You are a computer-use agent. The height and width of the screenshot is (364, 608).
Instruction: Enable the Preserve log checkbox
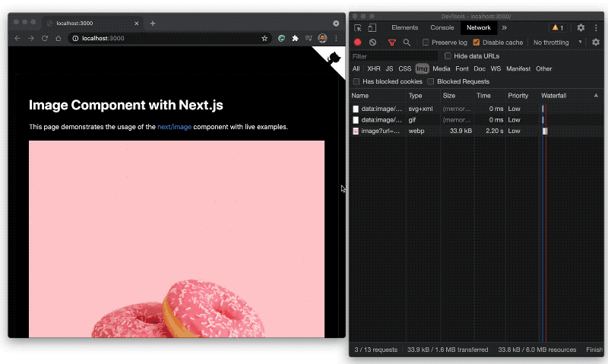(x=426, y=43)
